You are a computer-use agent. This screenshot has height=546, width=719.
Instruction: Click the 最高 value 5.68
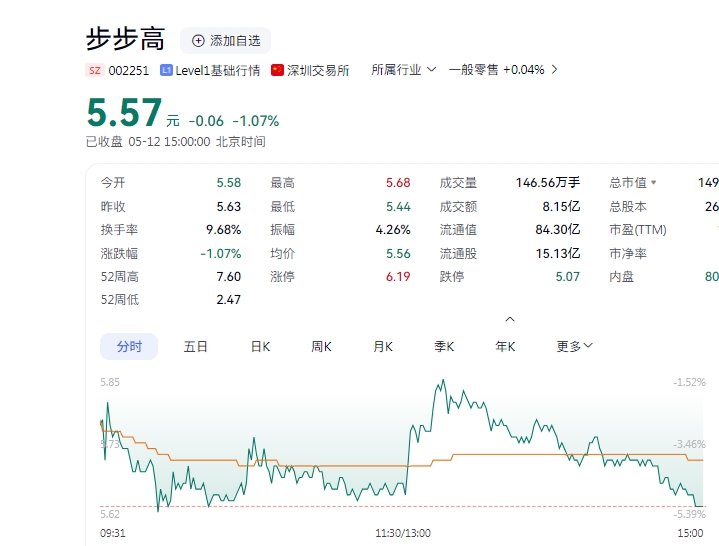click(398, 183)
